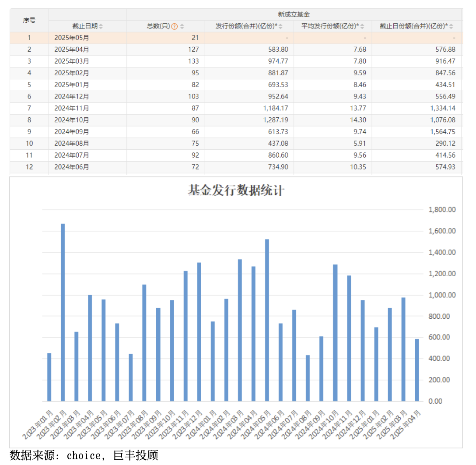This screenshot has height=465, width=476.
Task: Select the 2024年08月 date cell
Action: click(x=72, y=143)
